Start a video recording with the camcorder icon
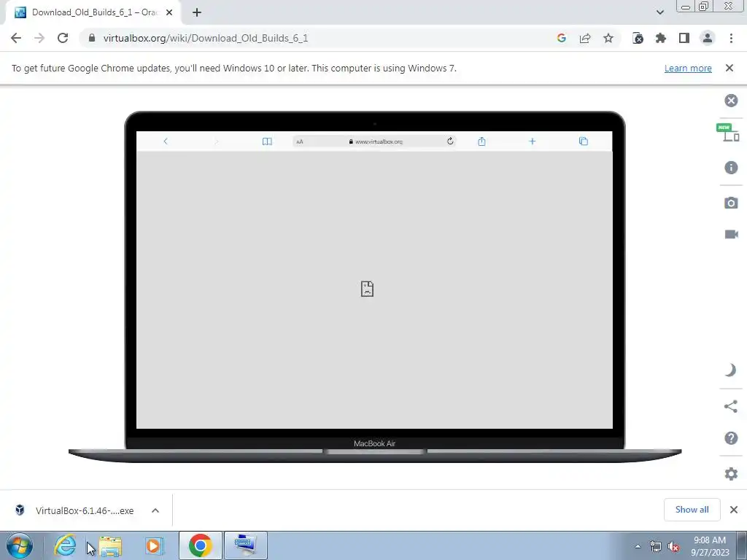The width and height of the screenshot is (747, 560). (731, 234)
